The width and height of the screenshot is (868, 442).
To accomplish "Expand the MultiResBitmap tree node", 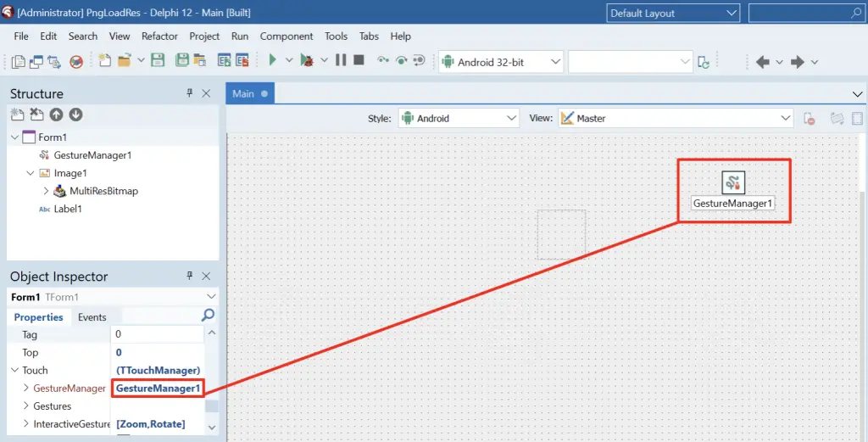I will click(46, 191).
